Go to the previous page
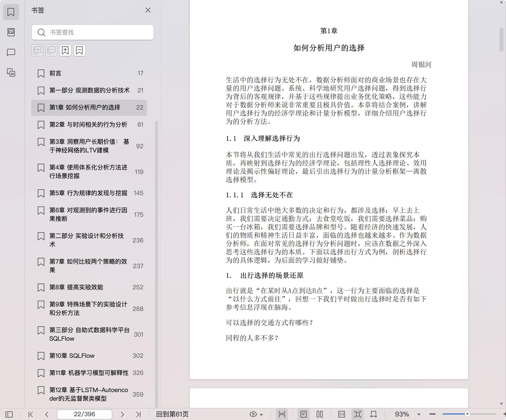Viewport: 506px width, 420px height. pos(47,414)
